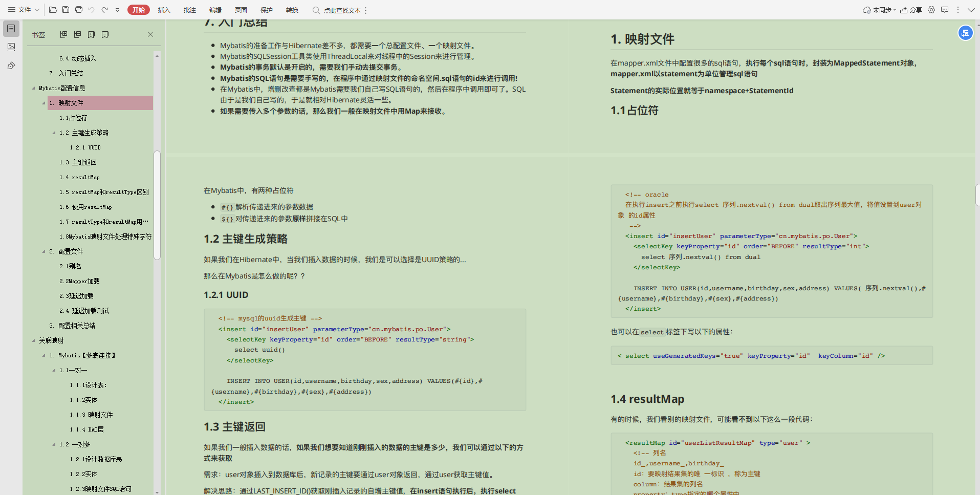
Task: Click the add bookmark icon
Action: point(91,34)
